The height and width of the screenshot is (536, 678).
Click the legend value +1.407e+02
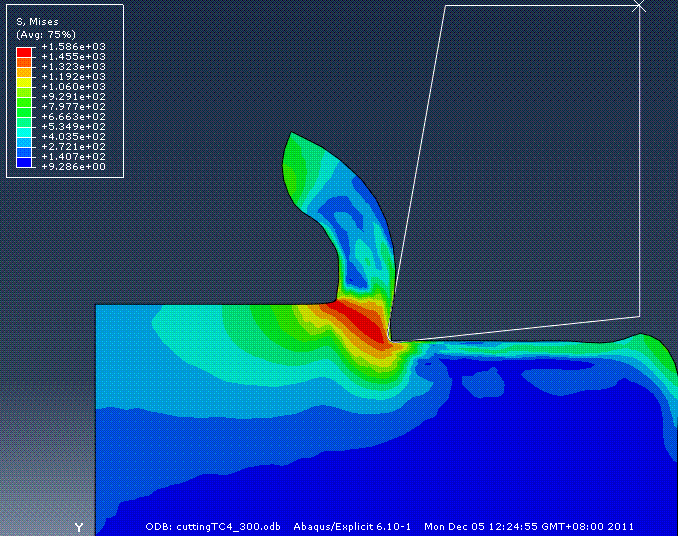[x=74, y=156]
